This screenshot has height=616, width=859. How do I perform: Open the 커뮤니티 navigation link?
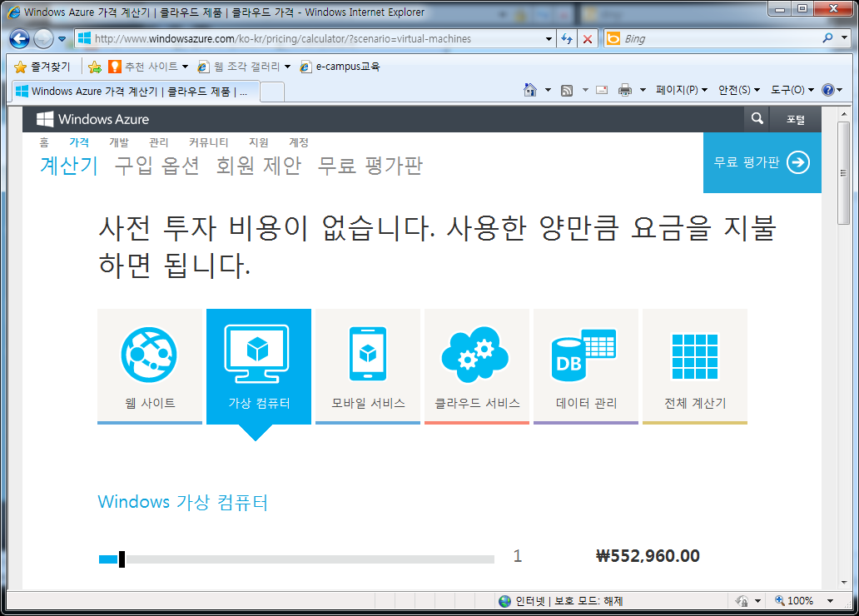pyautogui.click(x=209, y=142)
